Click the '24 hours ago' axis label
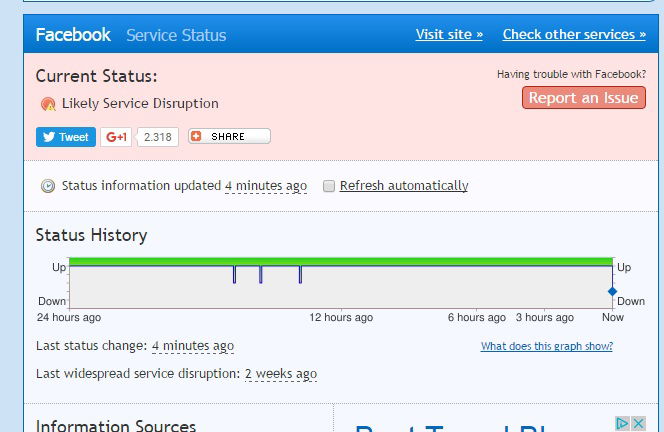664x432 pixels. point(69,317)
